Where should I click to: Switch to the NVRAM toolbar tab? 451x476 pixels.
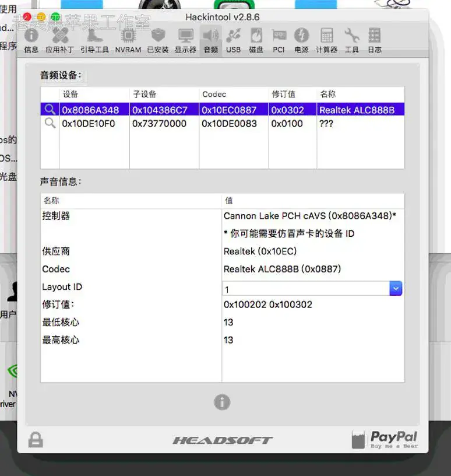128,41
